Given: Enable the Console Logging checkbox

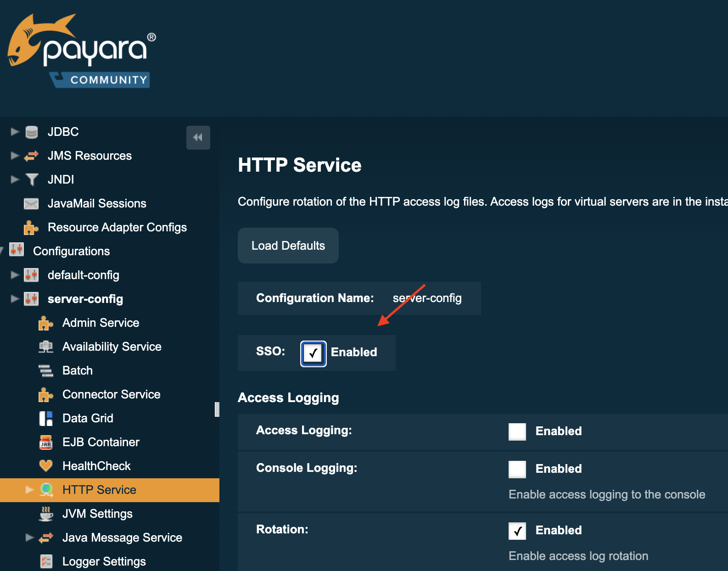Looking at the screenshot, I should (517, 469).
